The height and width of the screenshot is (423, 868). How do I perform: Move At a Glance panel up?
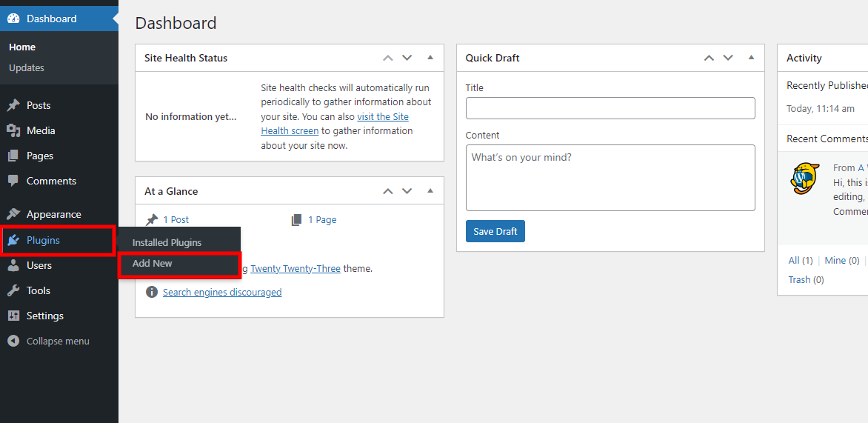tap(387, 191)
